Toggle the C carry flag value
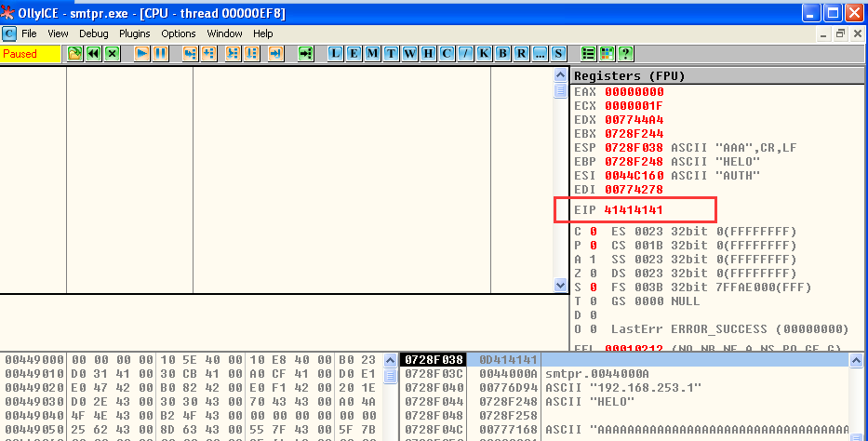The height and width of the screenshot is (441, 868). pyautogui.click(x=593, y=230)
